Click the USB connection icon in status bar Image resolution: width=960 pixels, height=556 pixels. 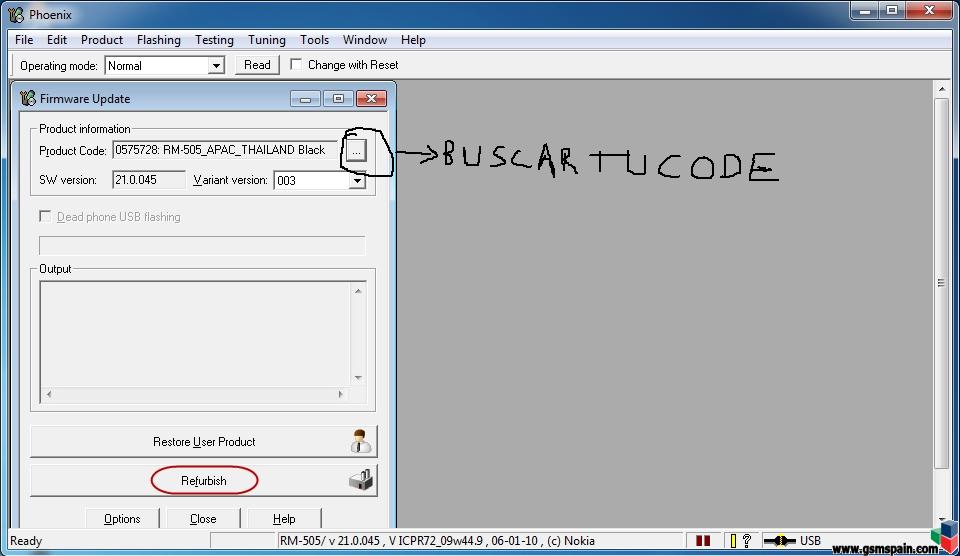779,541
